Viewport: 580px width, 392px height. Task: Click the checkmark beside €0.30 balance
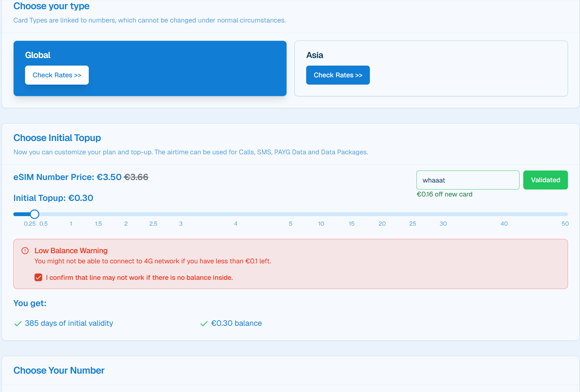(x=204, y=324)
